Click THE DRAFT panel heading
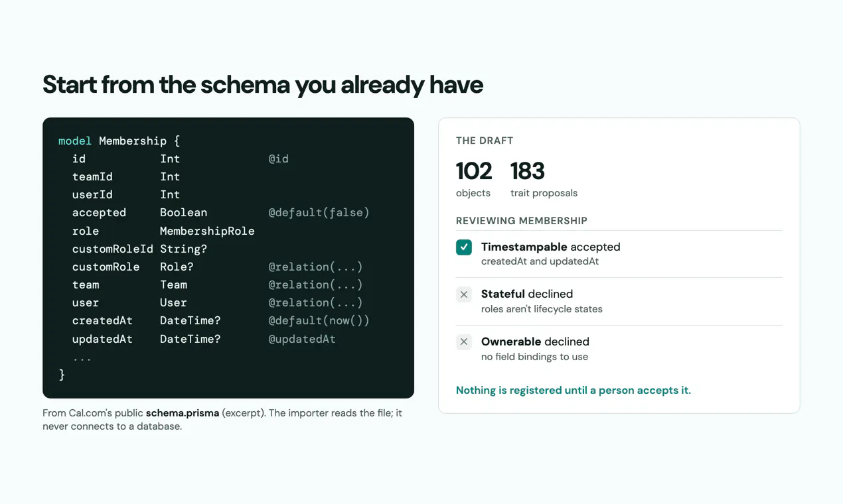 pos(485,141)
